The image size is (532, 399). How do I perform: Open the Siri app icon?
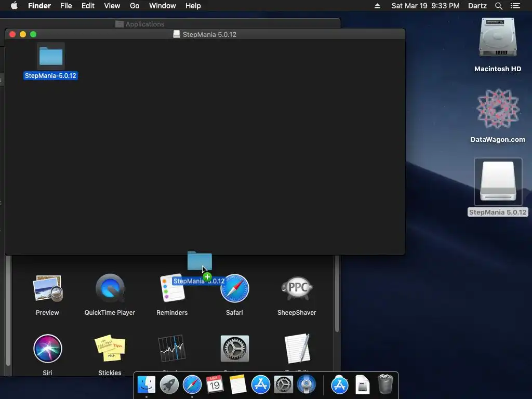coord(47,349)
